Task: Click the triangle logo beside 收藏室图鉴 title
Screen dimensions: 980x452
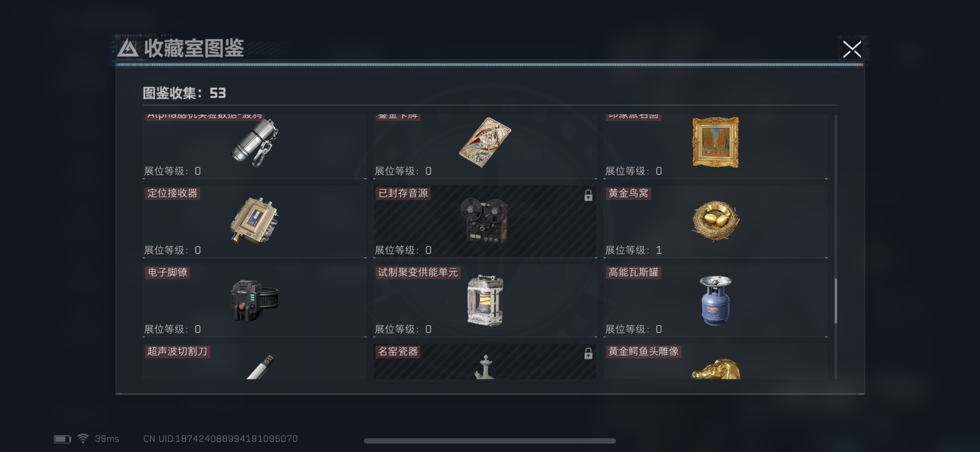Action: tap(128, 48)
